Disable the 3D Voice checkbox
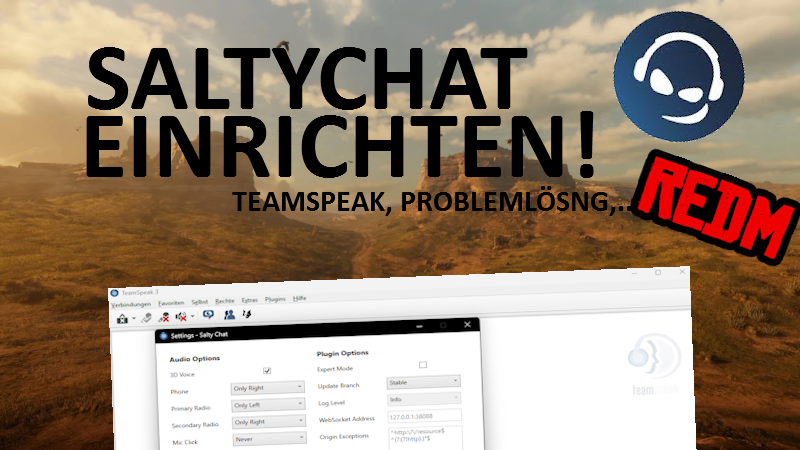The height and width of the screenshot is (450, 800). click(x=267, y=370)
